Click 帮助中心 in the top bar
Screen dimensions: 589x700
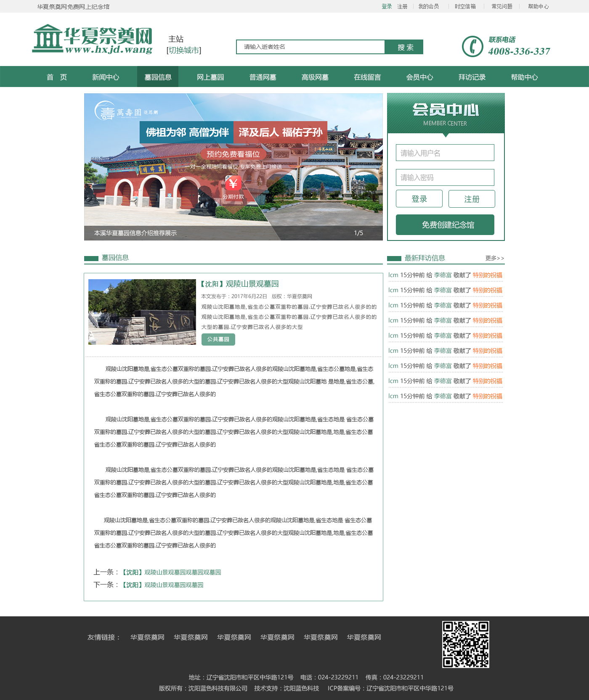point(538,6)
